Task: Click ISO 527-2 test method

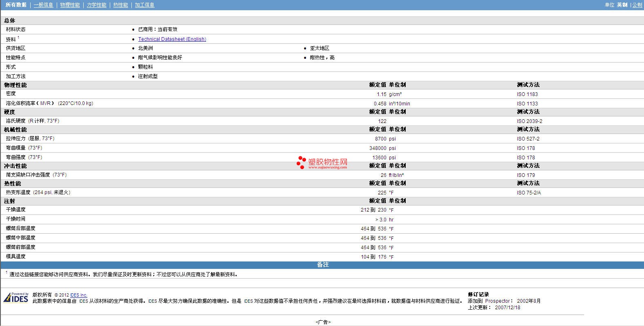Action: pos(528,139)
